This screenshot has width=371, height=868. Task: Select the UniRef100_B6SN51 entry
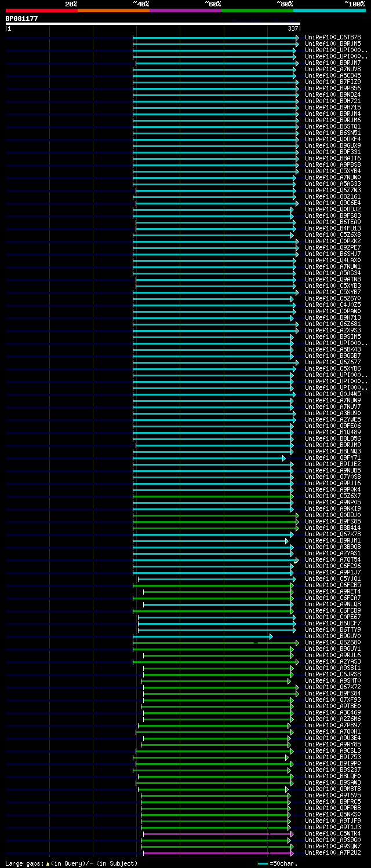(333, 133)
